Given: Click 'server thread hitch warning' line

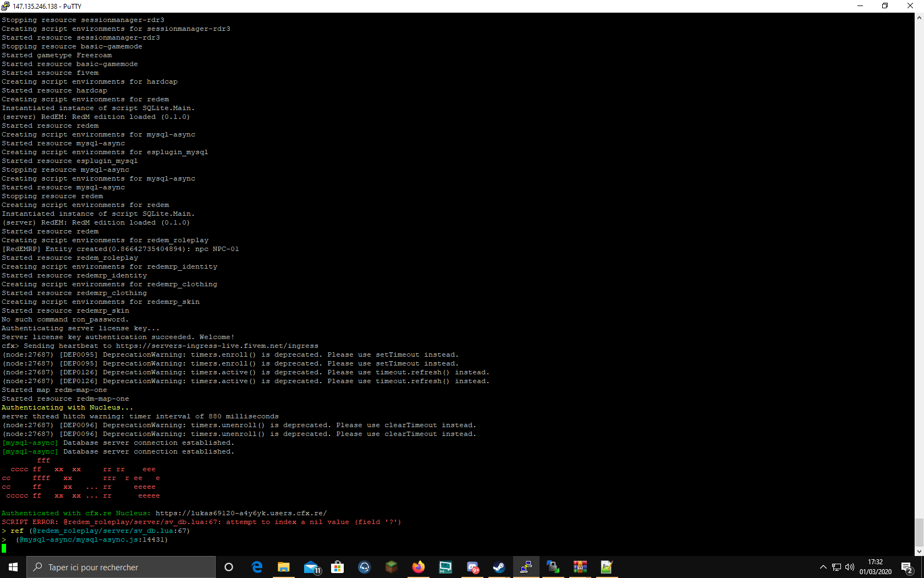Looking at the screenshot, I should click(x=140, y=416).
